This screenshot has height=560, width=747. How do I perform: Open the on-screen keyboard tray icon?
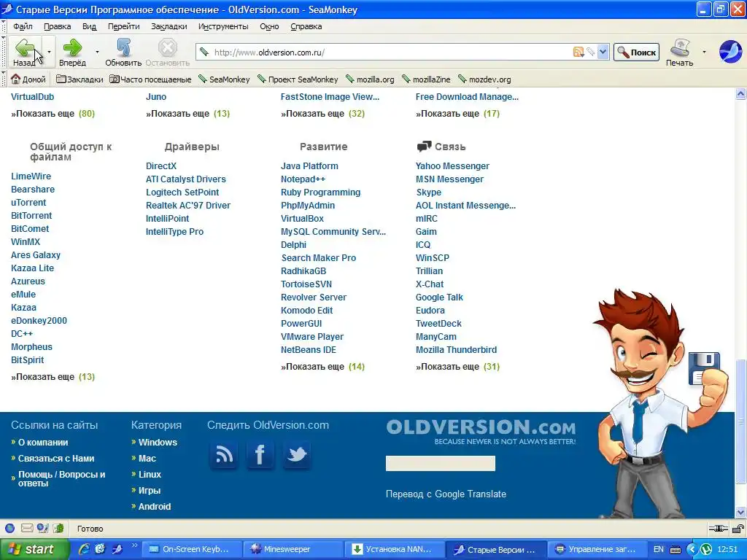(676, 550)
